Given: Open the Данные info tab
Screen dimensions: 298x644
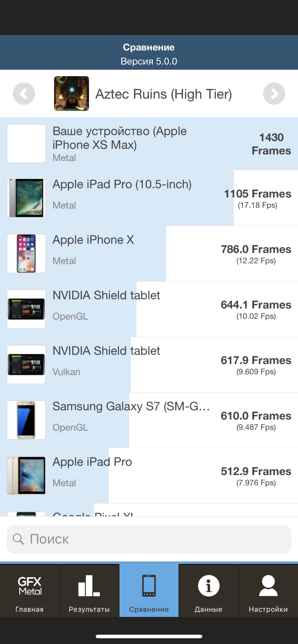Looking at the screenshot, I should [208, 591].
